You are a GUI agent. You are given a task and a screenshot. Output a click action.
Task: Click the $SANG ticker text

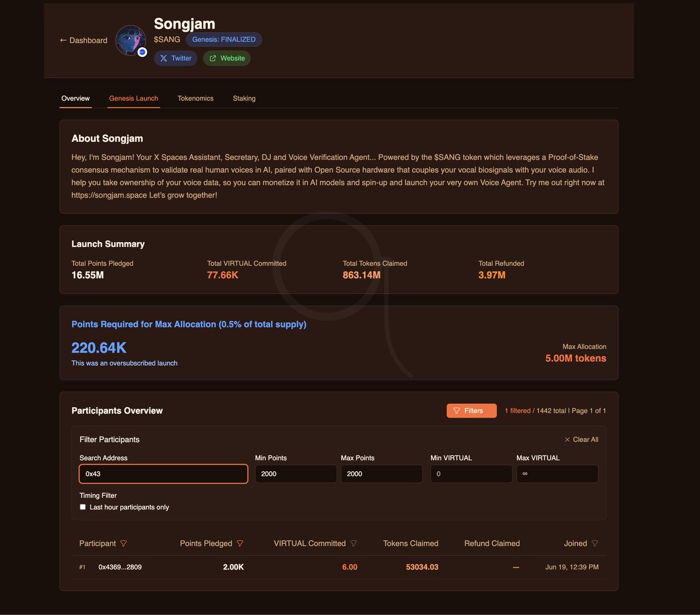pos(167,40)
